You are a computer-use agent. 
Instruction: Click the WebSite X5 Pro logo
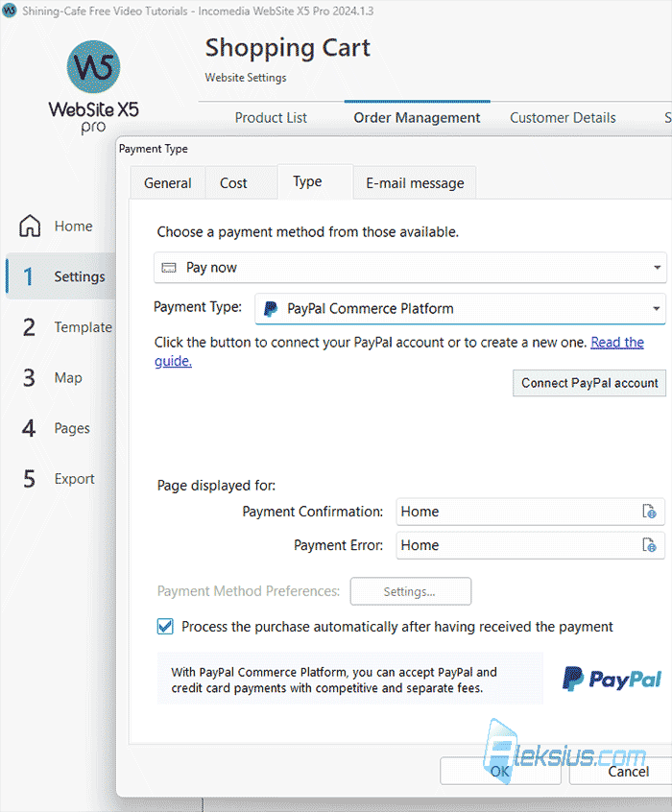point(93,86)
